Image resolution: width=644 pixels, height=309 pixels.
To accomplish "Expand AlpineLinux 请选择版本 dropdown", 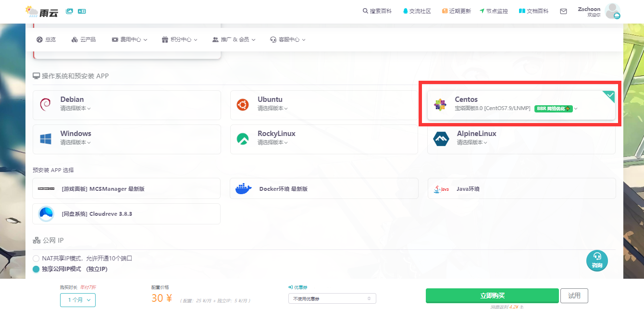I will coord(472,143).
